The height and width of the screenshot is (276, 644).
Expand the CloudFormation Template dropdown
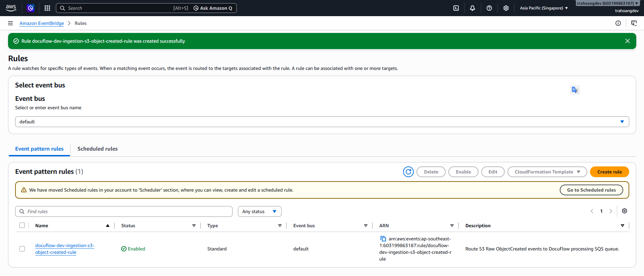coord(547,172)
